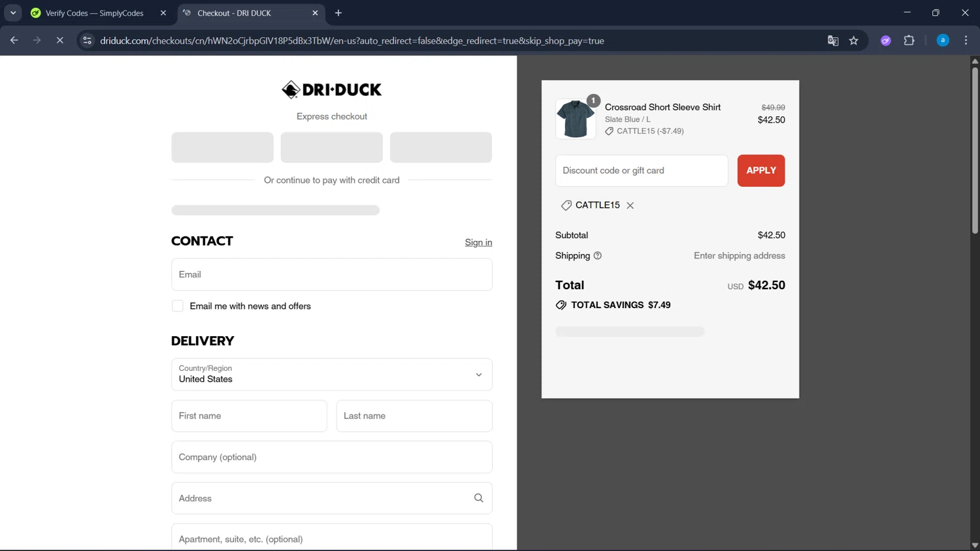980x551 pixels.
Task: Click the address search magnifier icon
Action: (x=478, y=498)
